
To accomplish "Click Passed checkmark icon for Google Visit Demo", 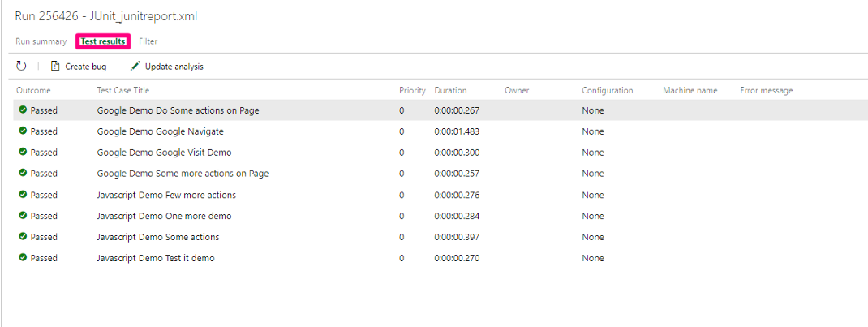I will pos(23,153).
